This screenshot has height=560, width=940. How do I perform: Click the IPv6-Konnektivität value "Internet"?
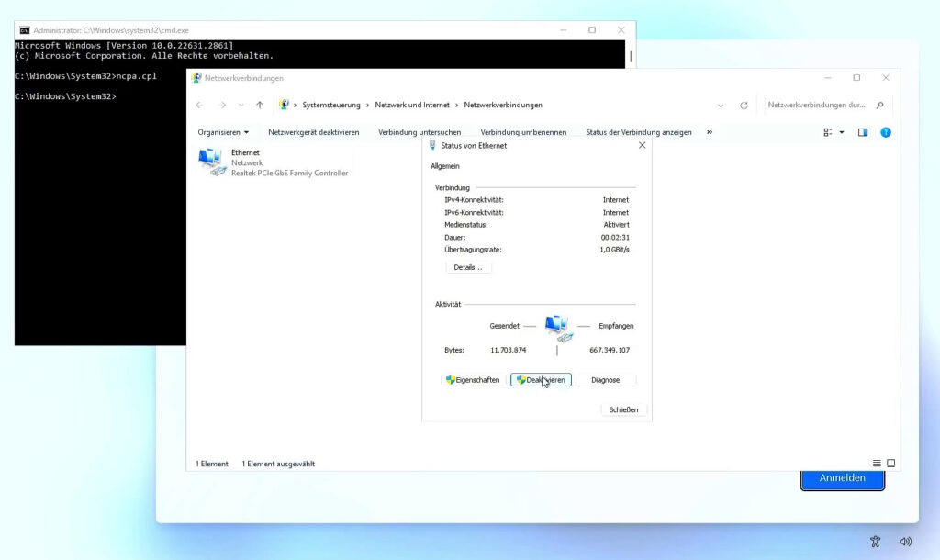point(616,213)
